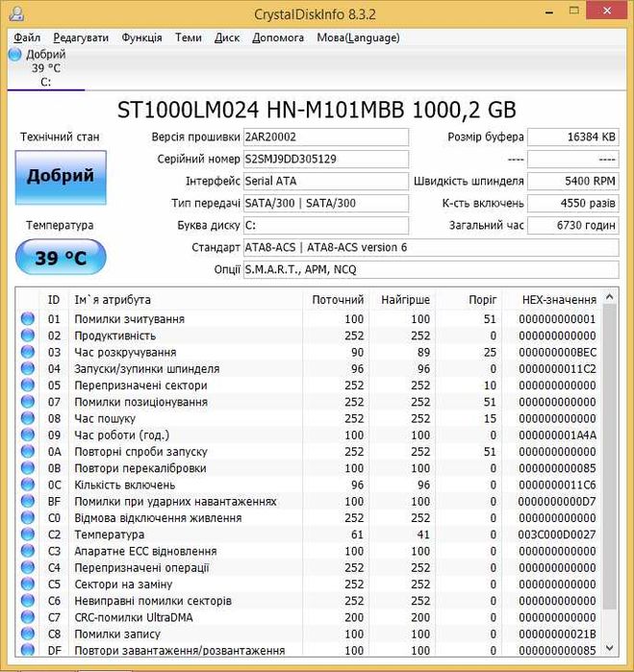Click the disk model title ST1000LM024 HN-M101MBB
Image resolution: width=634 pixels, height=672 pixels.
pyautogui.click(x=261, y=111)
